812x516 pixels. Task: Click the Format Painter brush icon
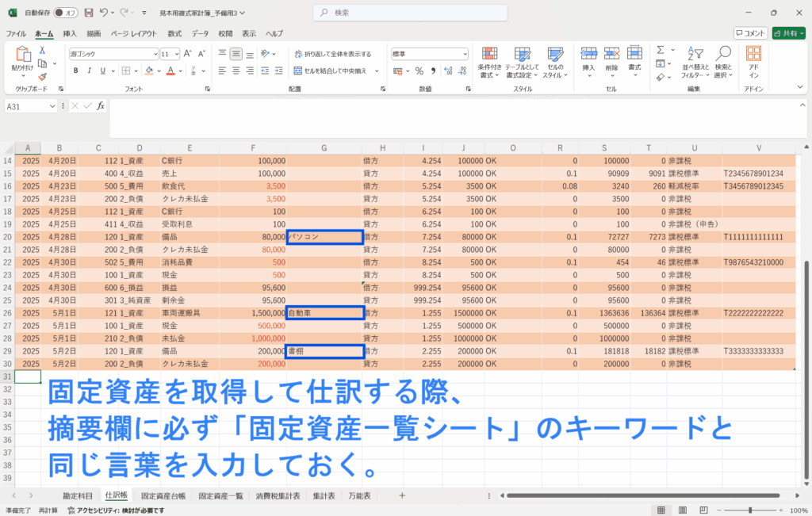coord(43,77)
